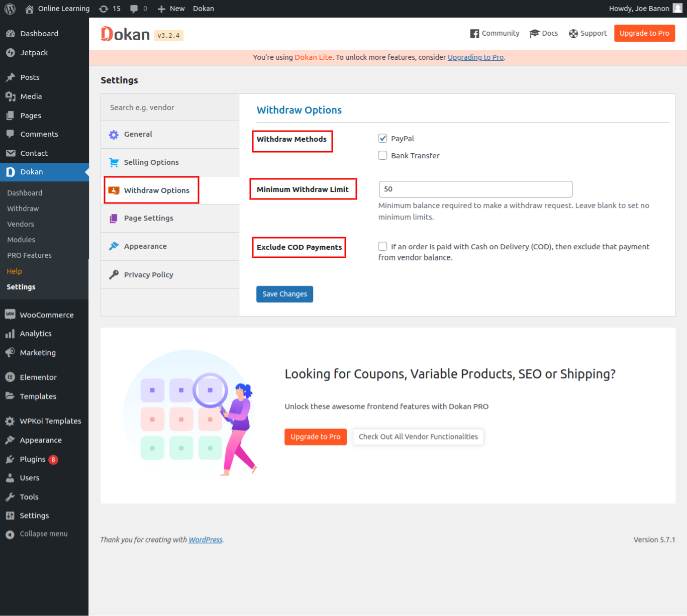Uncheck the PayPal withdraw method checkbox
Screen dimensions: 687x616
pos(383,138)
